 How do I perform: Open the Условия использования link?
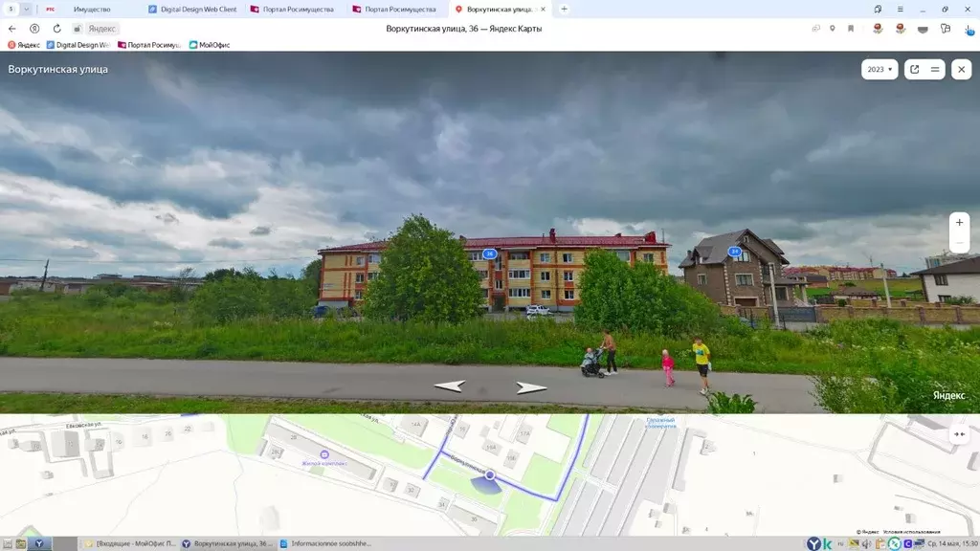click(911, 532)
